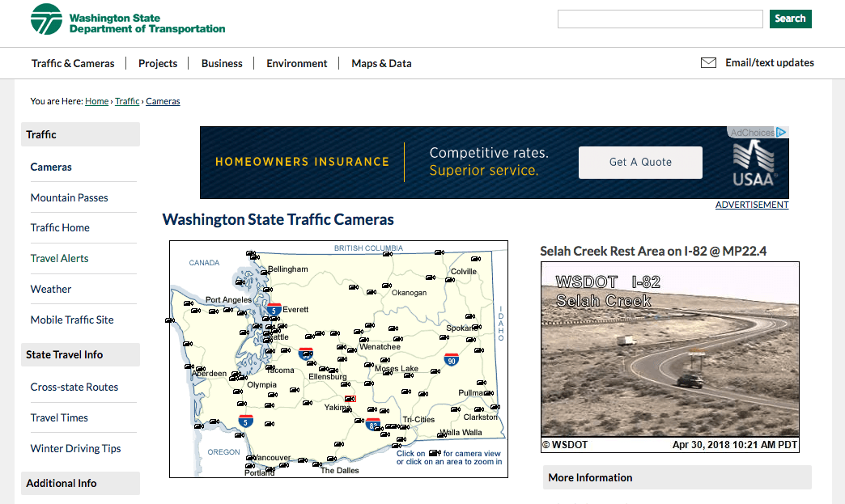This screenshot has width=845, height=504.
Task: Open the Maps & Data menu
Action: (x=381, y=63)
